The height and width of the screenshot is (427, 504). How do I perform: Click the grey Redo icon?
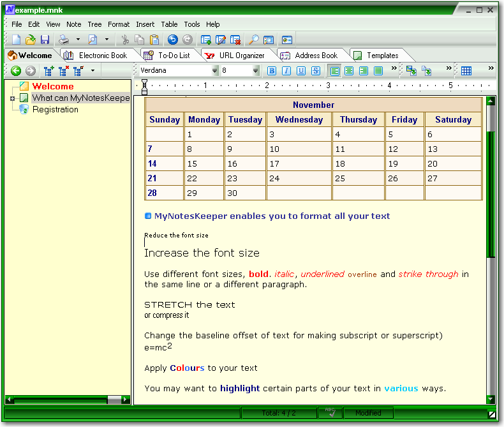point(188,40)
